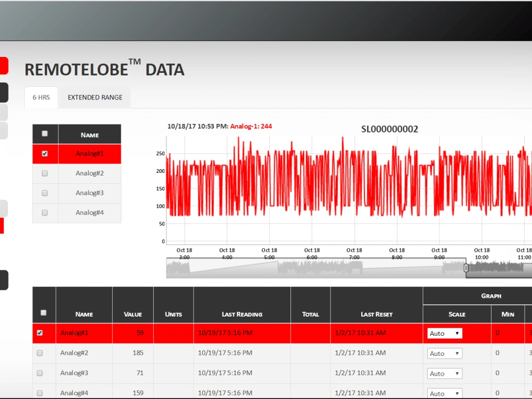Click the Analog#3 value 71
The width and height of the screenshot is (532, 399).
click(x=140, y=373)
